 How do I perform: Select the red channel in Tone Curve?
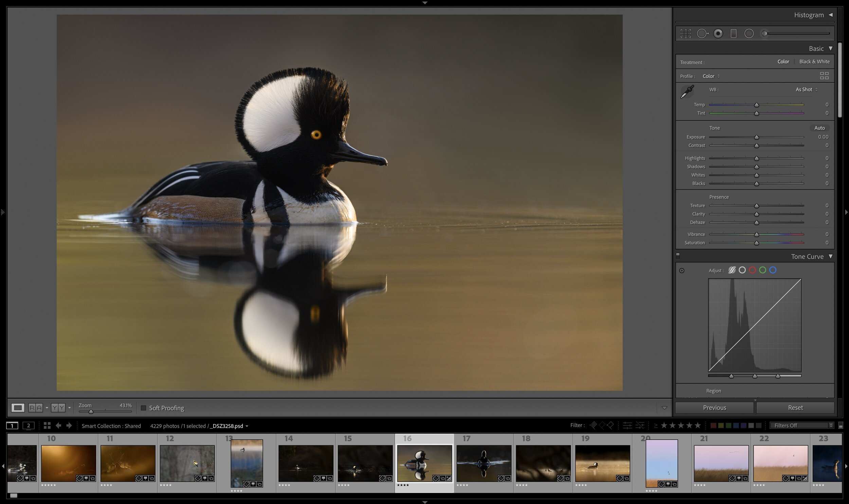point(753,270)
